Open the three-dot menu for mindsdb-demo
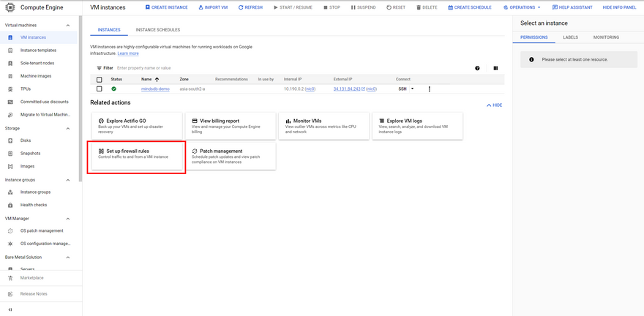 430,89
